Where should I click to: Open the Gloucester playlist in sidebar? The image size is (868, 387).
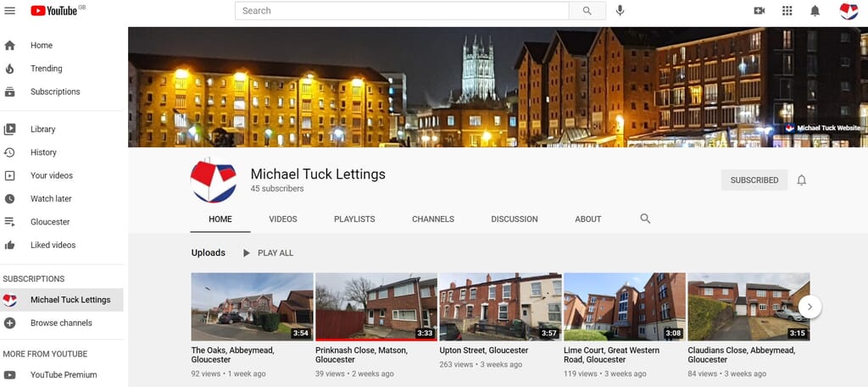click(61, 222)
